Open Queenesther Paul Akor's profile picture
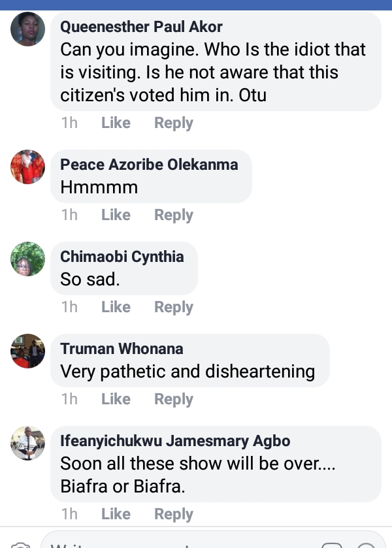Screen dimensions: 392x548 coord(28,29)
